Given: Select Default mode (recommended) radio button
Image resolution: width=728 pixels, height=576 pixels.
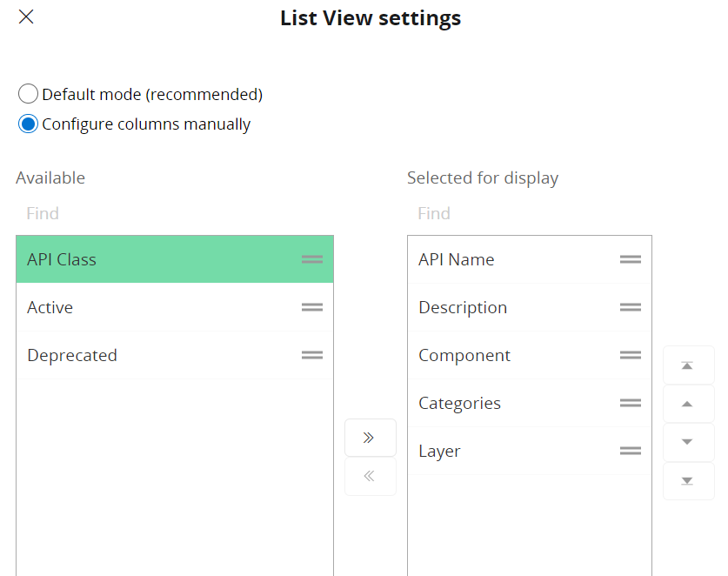Looking at the screenshot, I should 29,94.
